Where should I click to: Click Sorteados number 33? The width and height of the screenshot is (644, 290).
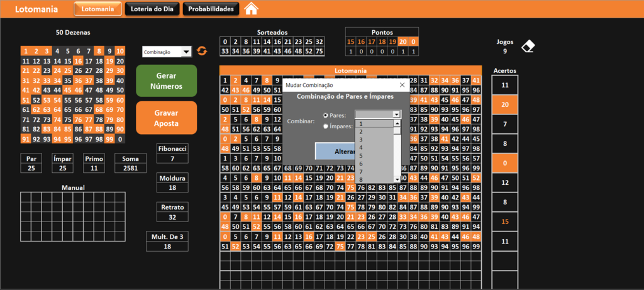[x=225, y=52]
